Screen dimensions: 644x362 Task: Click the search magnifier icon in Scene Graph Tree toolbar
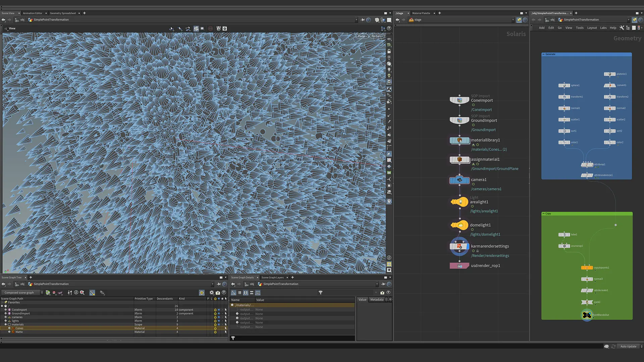point(82,293)
